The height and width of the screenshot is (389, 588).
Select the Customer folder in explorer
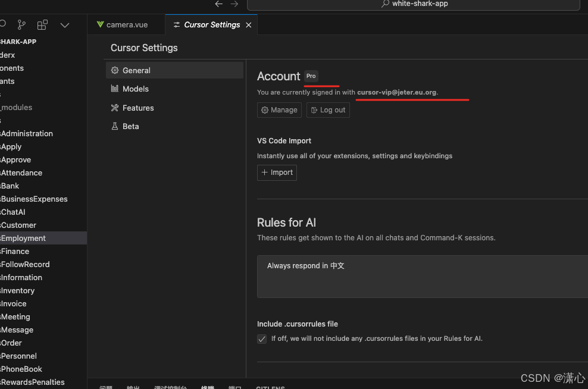pos(43,225)
